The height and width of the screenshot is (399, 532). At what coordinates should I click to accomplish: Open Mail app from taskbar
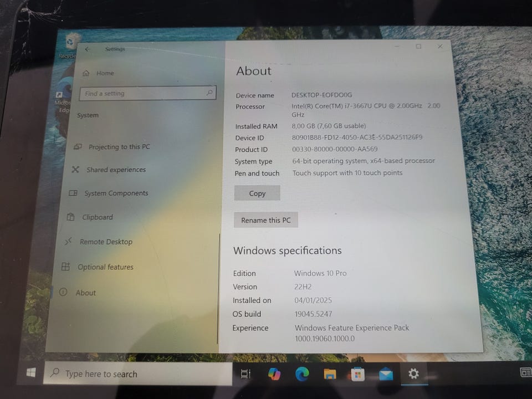386,375
